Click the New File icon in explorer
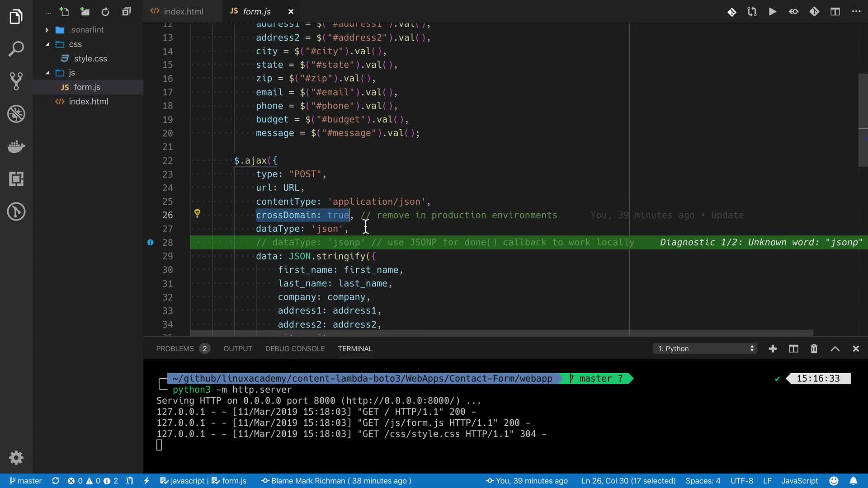This screenshot has height=488, width=868. [x=64, y=12]
